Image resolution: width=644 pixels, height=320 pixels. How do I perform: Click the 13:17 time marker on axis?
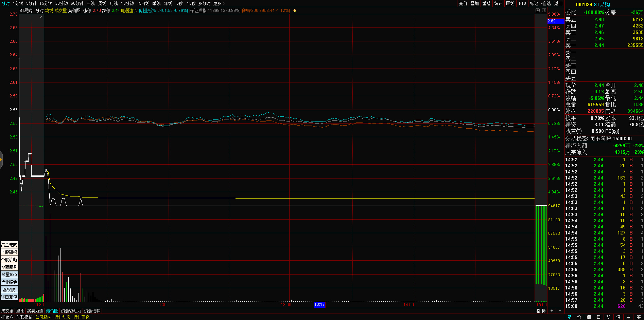pos(319,304)
